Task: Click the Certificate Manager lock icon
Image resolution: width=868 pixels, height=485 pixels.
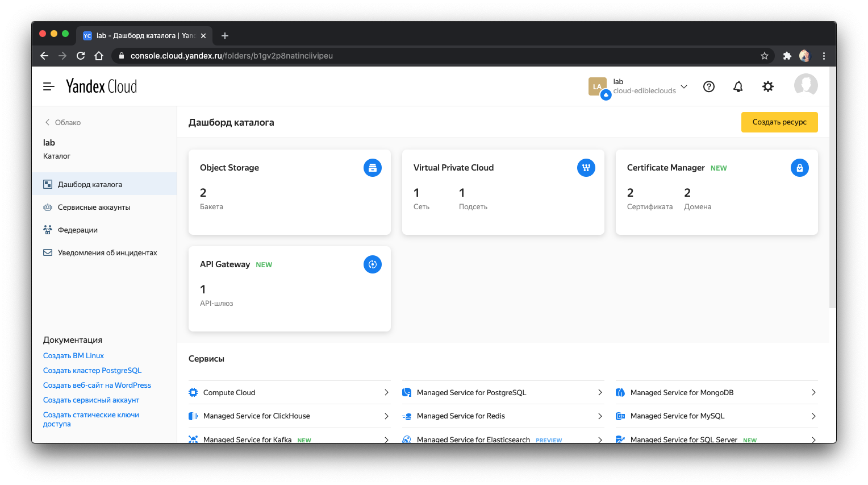Action: 799,168
